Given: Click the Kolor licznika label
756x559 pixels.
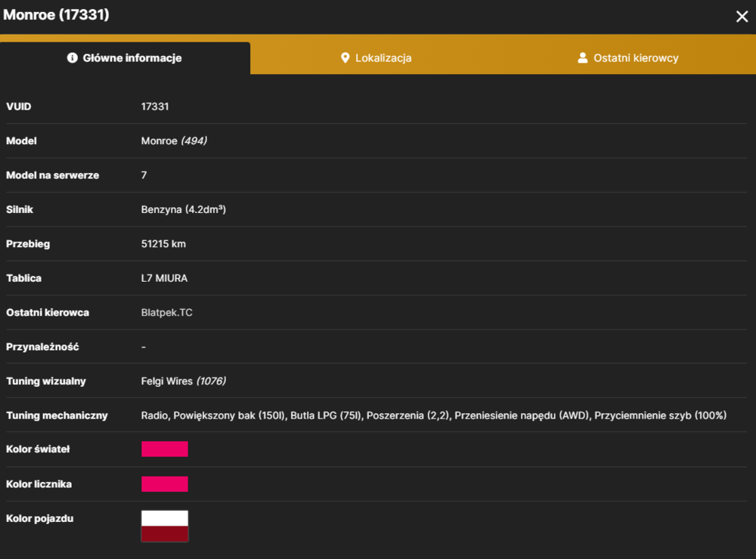Looking at the screenshot, I should pos(39,483).
